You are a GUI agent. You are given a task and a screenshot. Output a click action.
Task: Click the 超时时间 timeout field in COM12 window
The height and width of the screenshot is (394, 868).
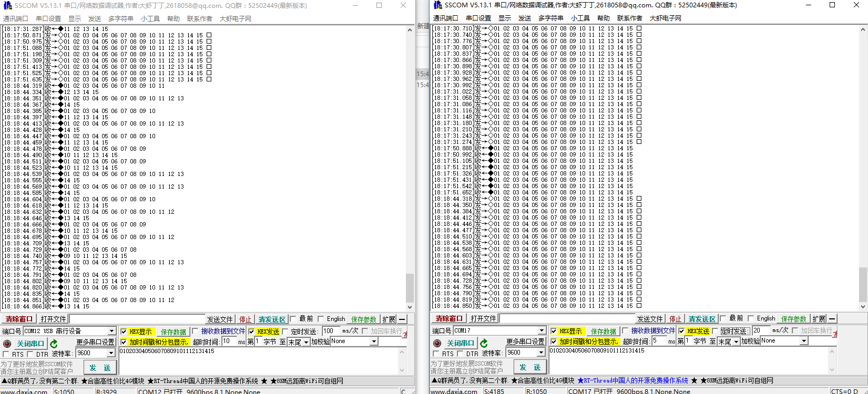(229, 341)
